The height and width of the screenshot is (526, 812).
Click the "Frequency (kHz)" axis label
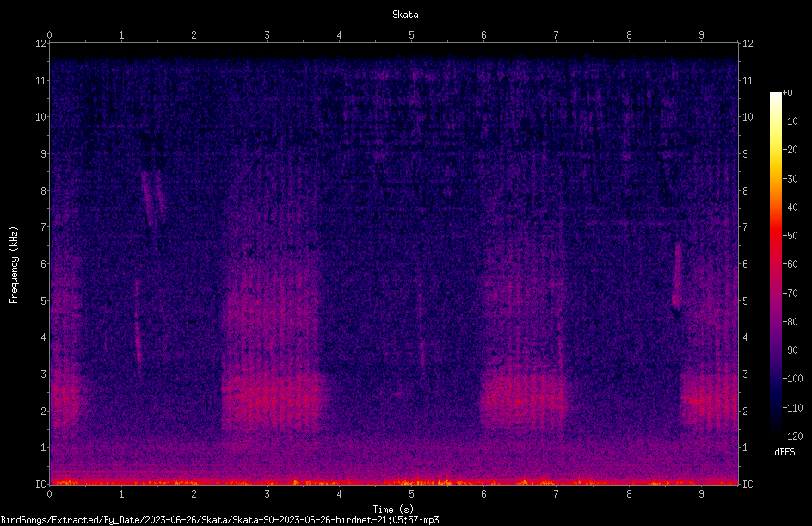point(14,265)
